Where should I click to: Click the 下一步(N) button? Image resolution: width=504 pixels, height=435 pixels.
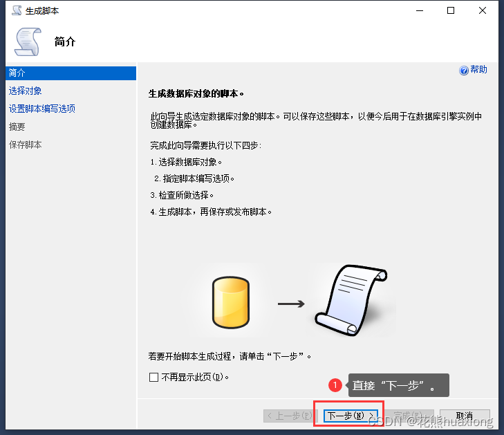(x=351, y=416)
